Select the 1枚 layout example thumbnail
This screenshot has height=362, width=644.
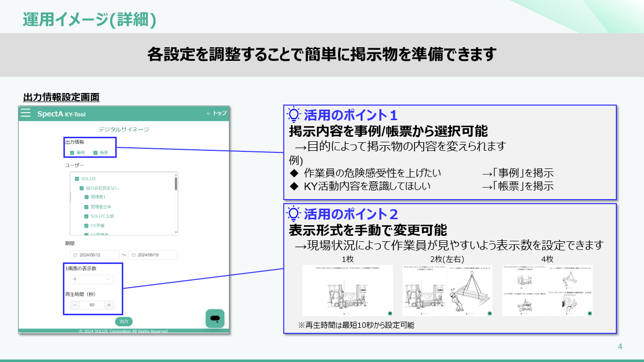click(348, 291)
